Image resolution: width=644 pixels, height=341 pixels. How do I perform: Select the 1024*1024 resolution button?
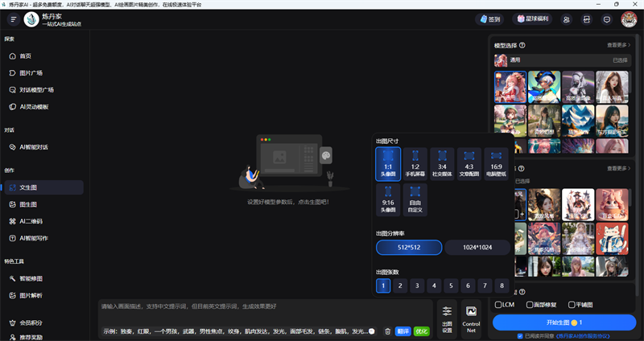click(478, 248)
